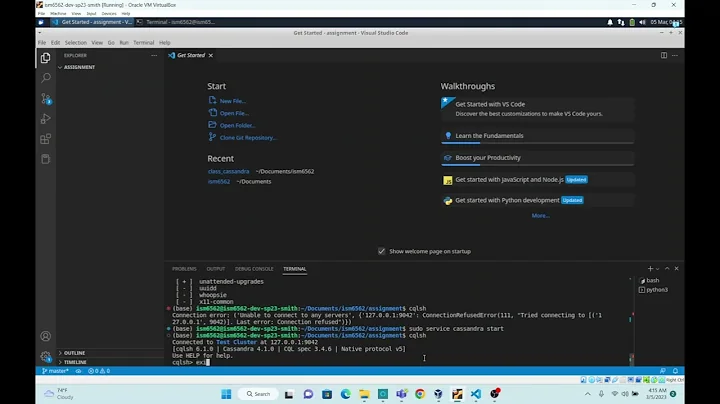This screenshot has width=720, height=404.
Task: Open recent ism6562 folder
Action: click(x=219, y=181)
